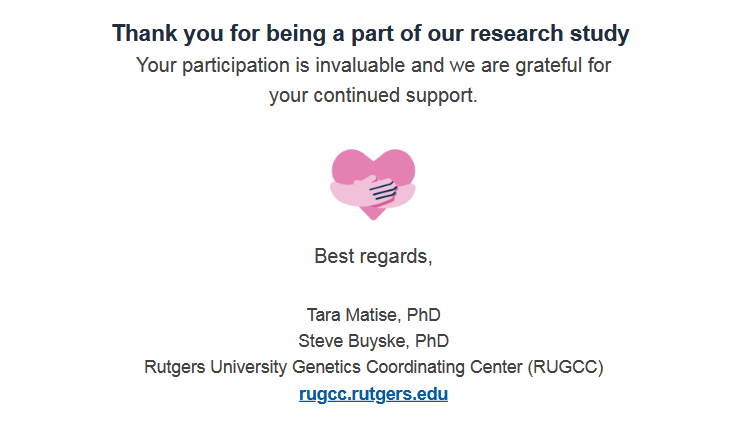Click the word 'regards,' in the closing
Viewport: 746px width, 421px height.
click(x=397, y=256)
